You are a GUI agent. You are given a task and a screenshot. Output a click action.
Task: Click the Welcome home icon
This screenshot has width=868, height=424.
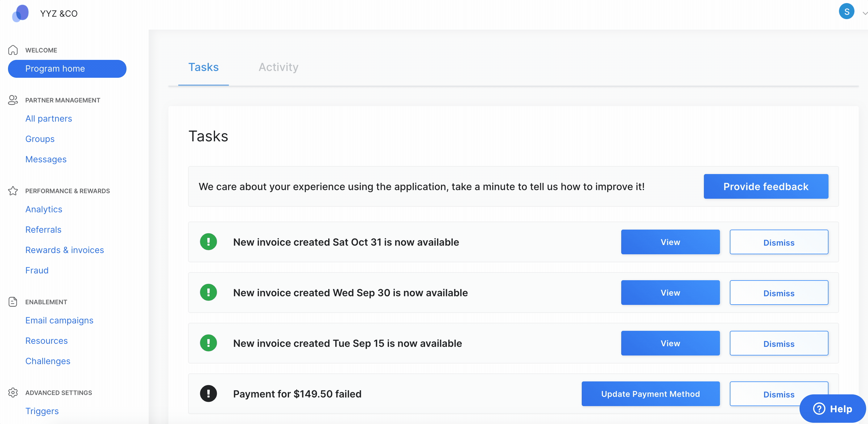(13, 50)
